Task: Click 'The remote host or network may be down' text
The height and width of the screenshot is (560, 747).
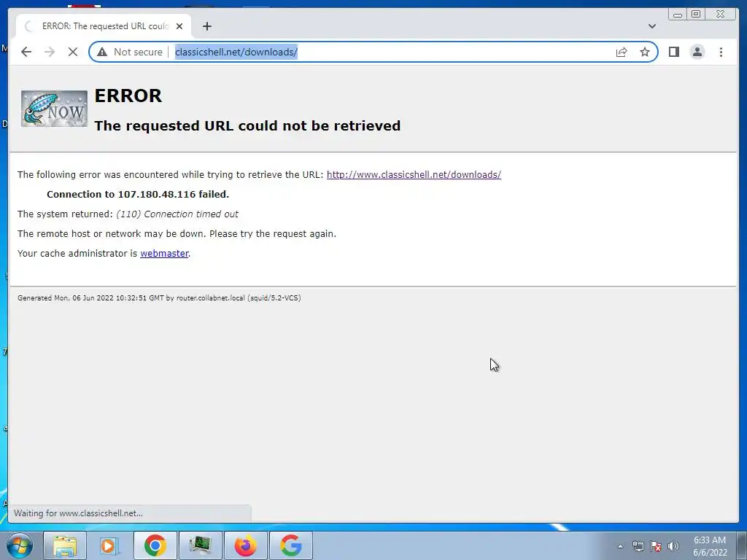Action: tap(177, 234)
